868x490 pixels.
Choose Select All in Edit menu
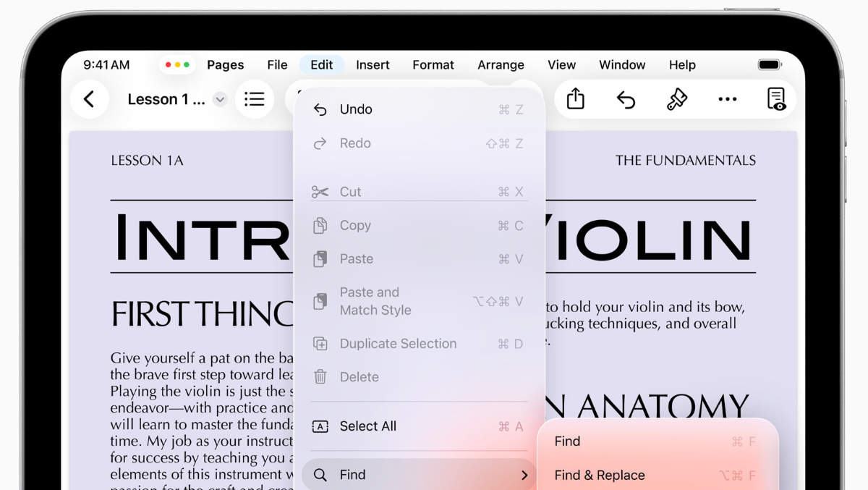click(x=367, y=426)
